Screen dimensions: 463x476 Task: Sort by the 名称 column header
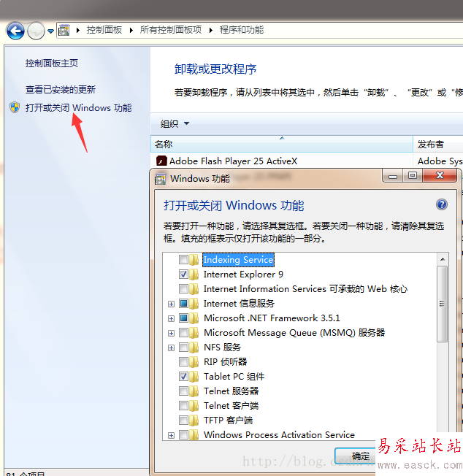click(x=281, y=144)
